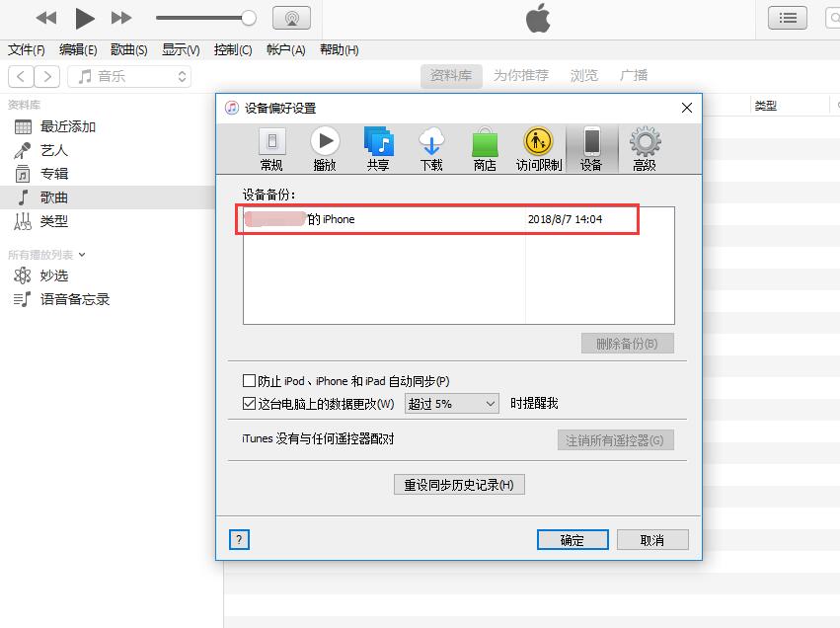Screen dimensions: 840x628
Task: Open the 帐户 menu
Action: coord(284,48)
